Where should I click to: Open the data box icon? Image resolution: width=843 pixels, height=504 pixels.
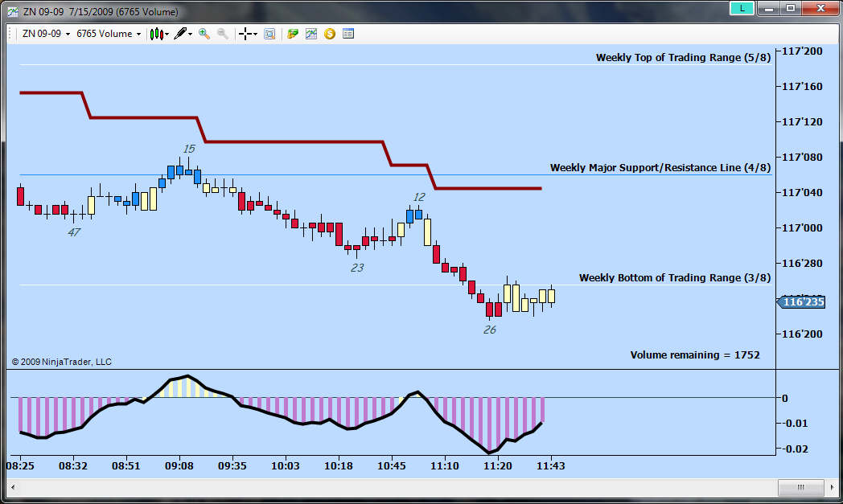pos(270,34)
